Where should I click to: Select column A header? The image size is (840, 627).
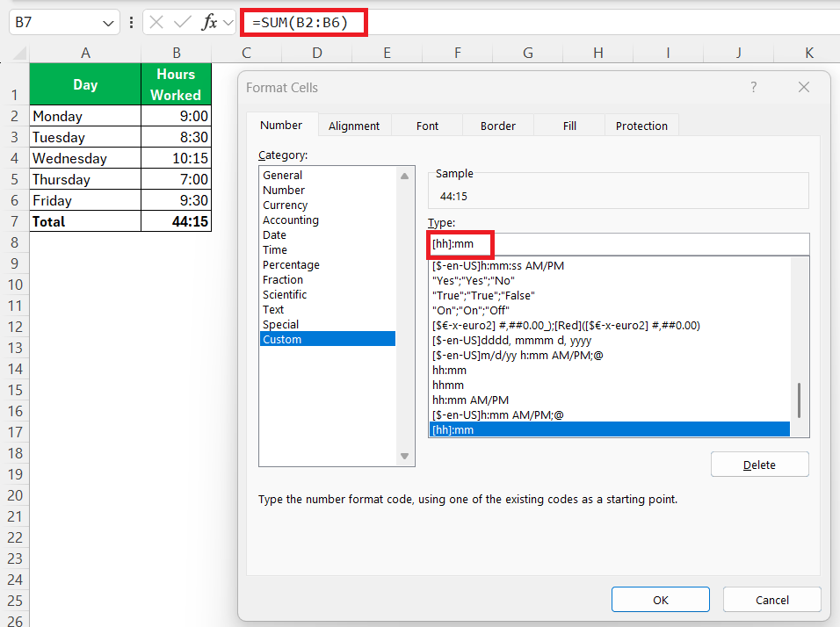point(85,53)
